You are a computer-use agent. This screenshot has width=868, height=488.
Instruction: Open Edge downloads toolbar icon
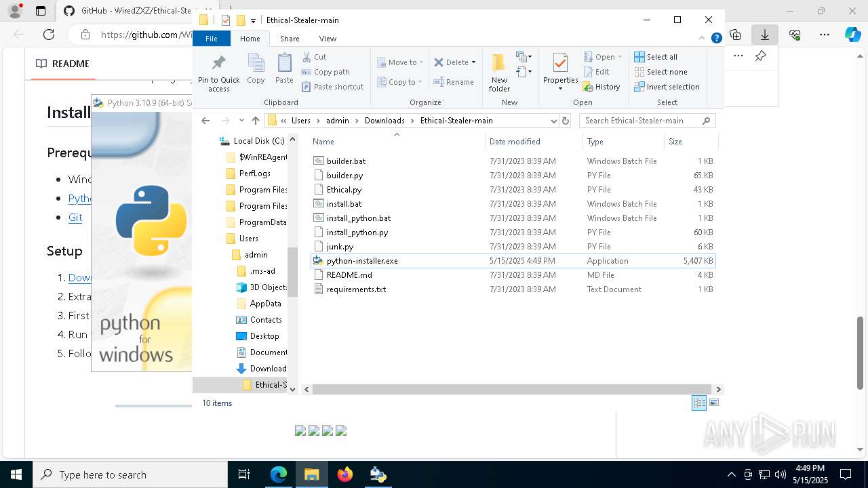click(x=765, y=35)
